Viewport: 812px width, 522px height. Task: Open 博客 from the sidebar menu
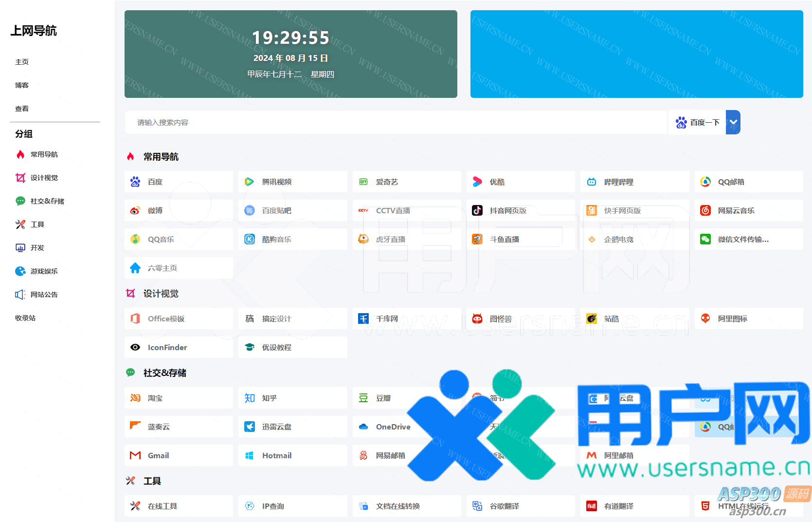pos(22,85)
